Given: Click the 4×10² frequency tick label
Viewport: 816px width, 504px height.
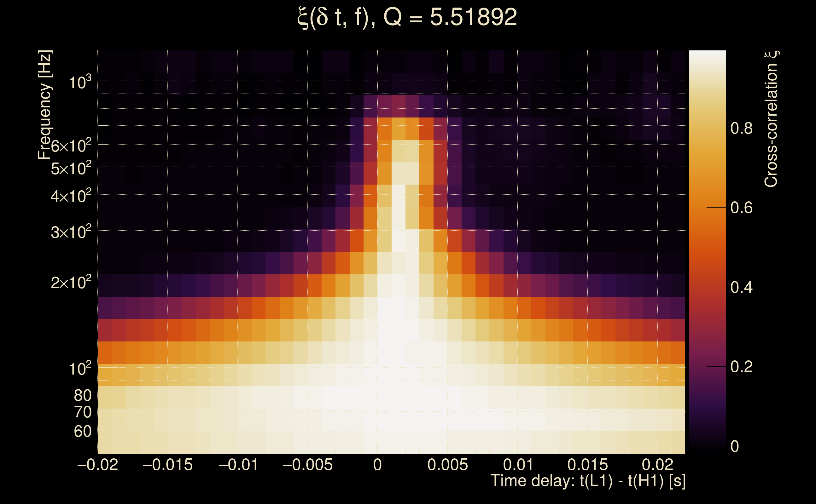Looking at the screenshot, I should pos(71,196).
